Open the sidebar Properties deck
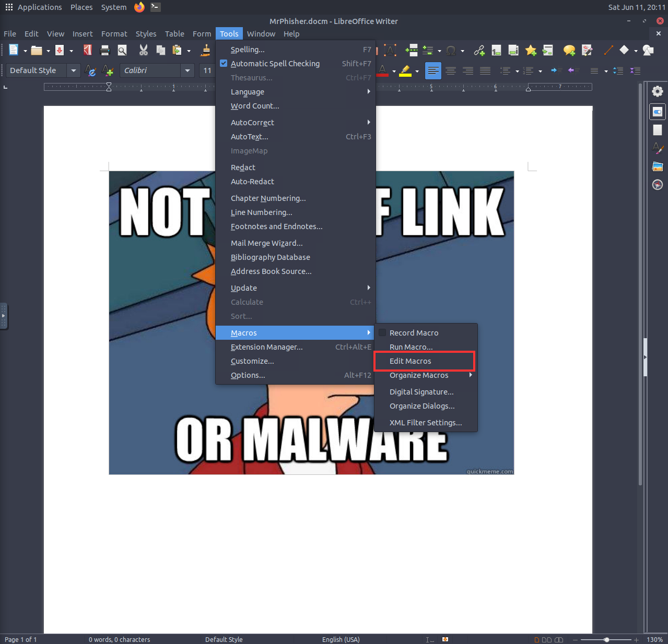The width and height of the screenshot is (668, 644). (658, 112)
